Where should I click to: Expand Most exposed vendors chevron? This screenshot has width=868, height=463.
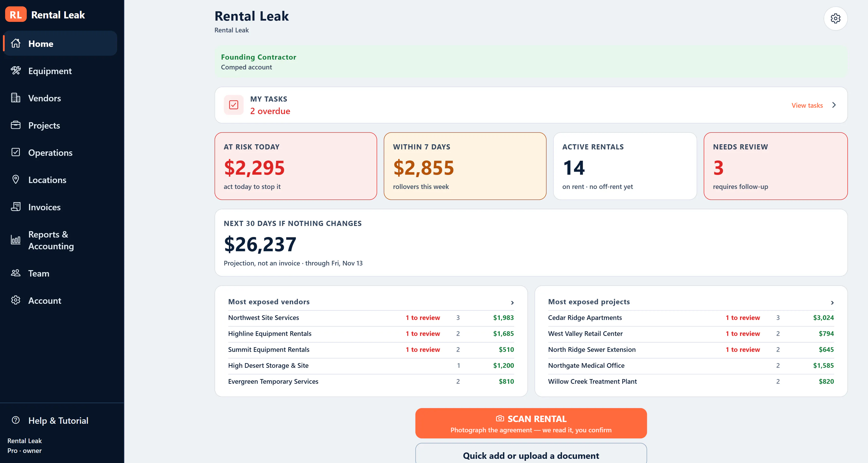point(512,303)
